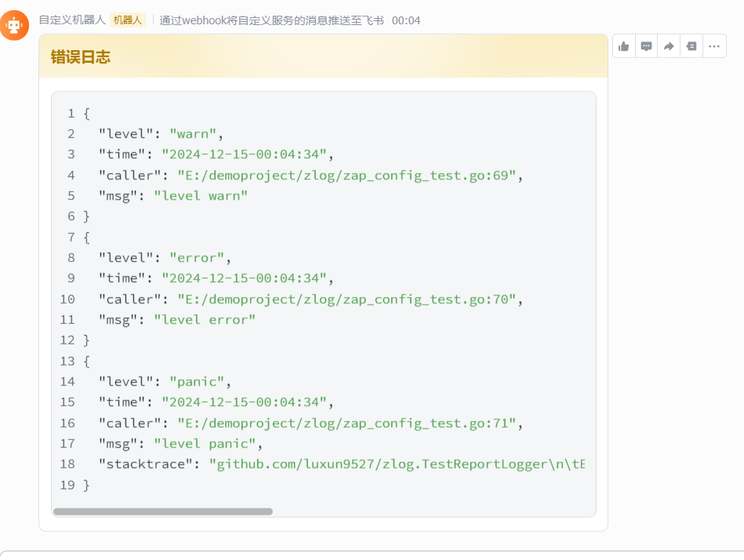Click the reply speech-bubble icon
Viewport: 744px width, 560px height.
coord(647,46)
